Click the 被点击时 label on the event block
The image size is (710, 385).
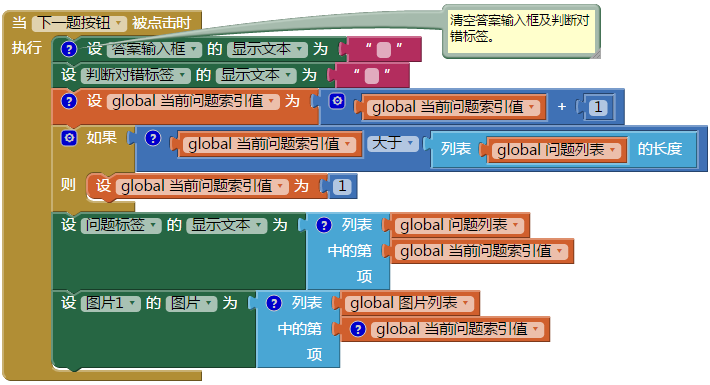pos(162,23)
